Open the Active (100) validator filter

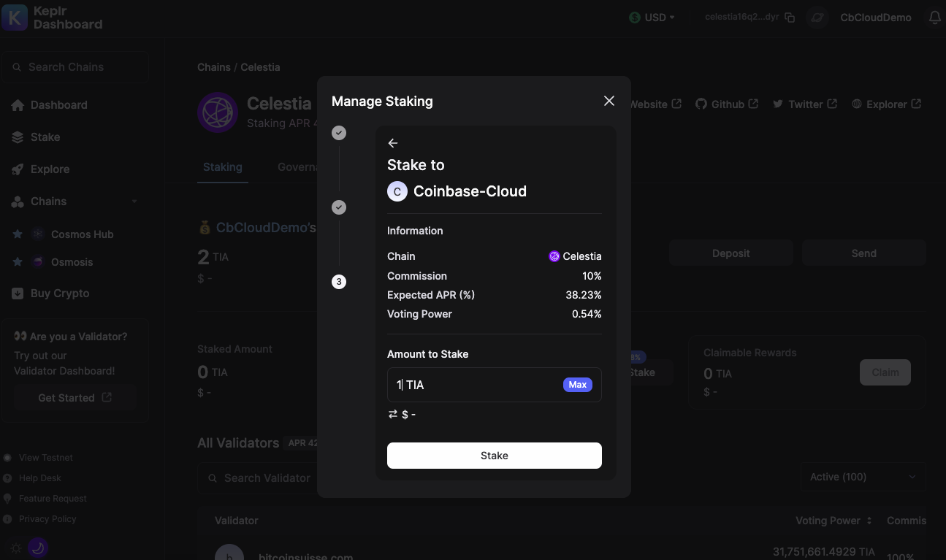pos(863,477)
